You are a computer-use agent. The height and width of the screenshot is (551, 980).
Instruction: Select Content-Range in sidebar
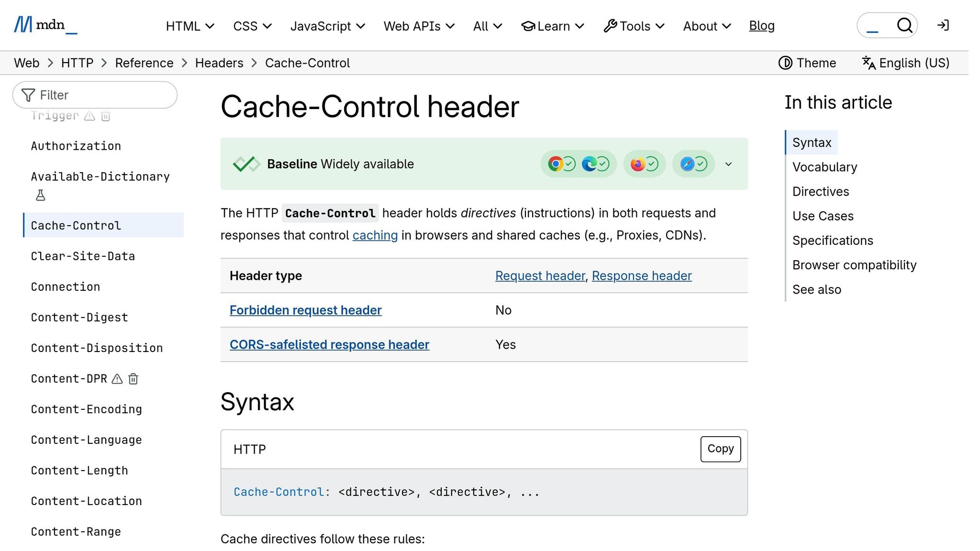click(x=76, y=532)
